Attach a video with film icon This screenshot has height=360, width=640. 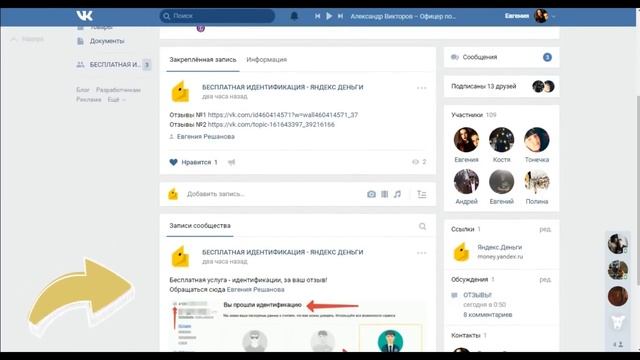pyautogui.click(x=384, y=194)
